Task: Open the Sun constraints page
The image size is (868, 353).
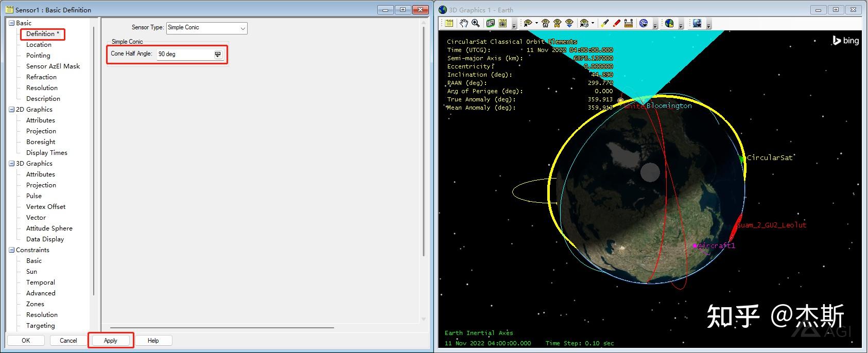Action: pos(31,272)
